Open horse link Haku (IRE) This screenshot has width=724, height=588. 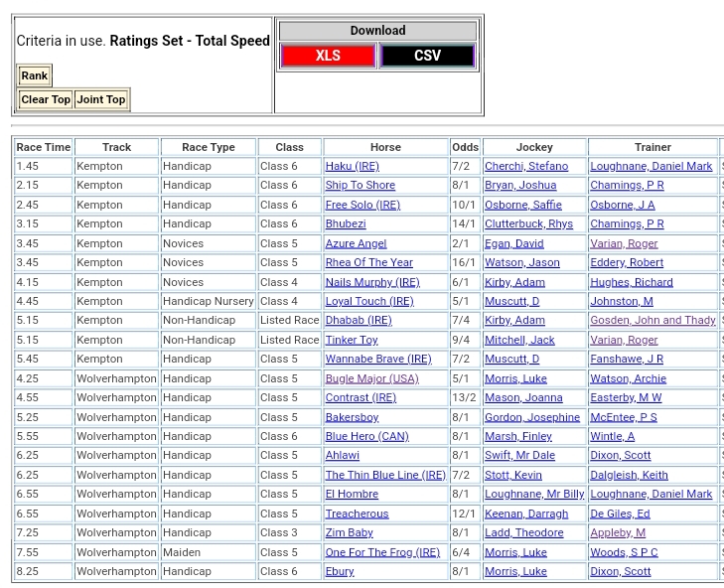point(352,167)
